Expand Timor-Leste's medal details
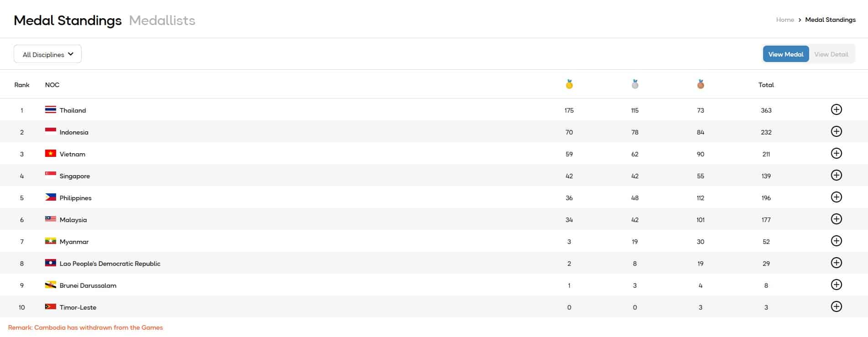Viewport: 868px width, 337px height. click(x=836, y=306)
